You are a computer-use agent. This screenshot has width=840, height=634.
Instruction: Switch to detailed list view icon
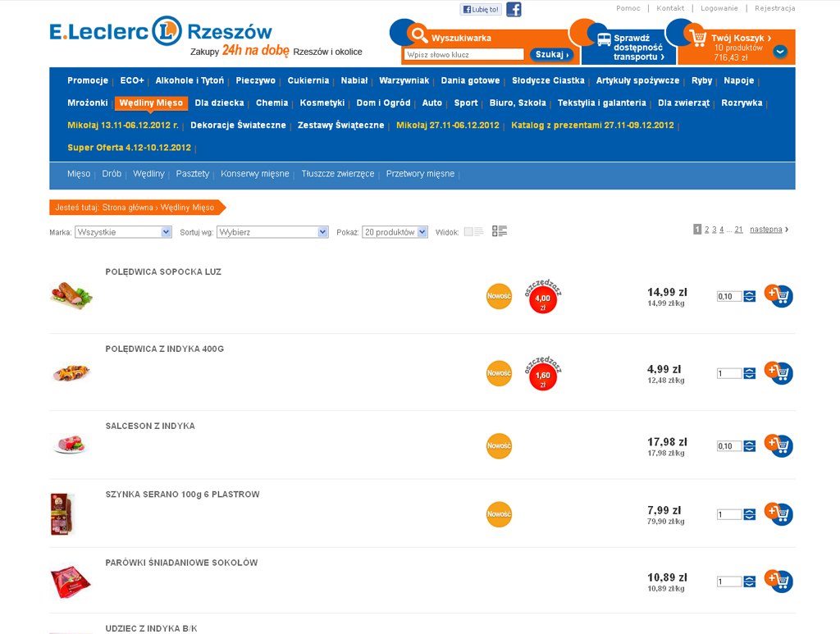click(500, 232)
